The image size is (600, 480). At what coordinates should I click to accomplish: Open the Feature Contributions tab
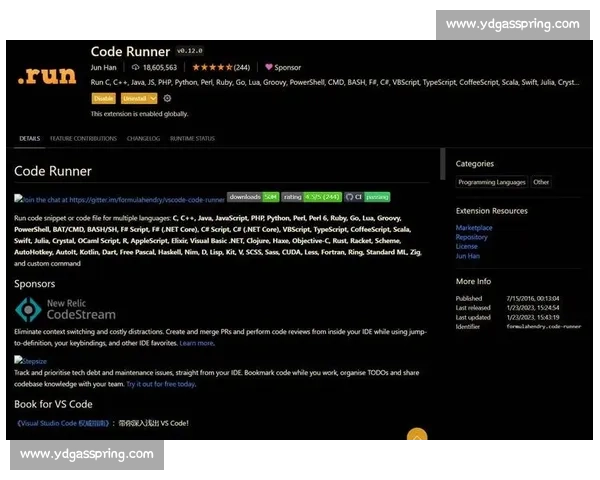(x=83, y=139)
